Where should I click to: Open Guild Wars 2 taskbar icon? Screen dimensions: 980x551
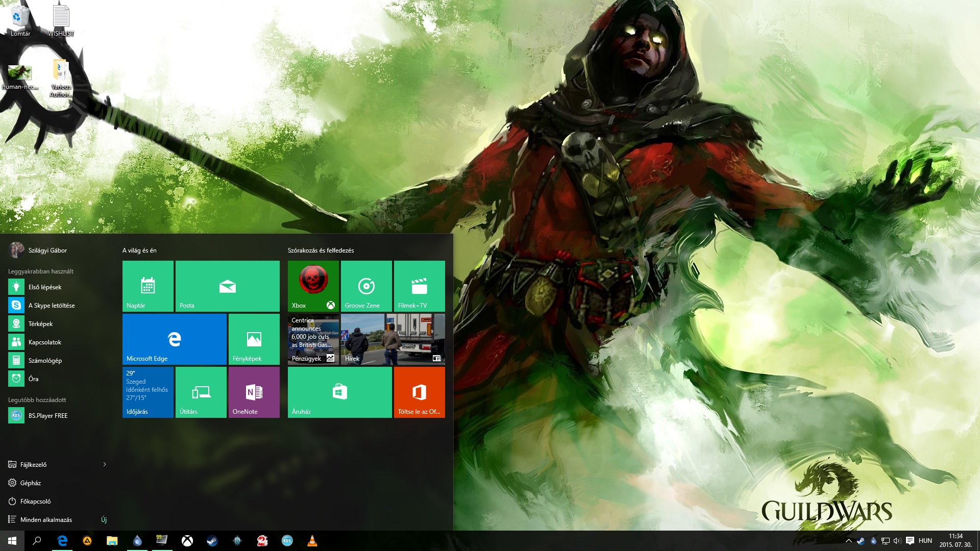tap(262, 541)
